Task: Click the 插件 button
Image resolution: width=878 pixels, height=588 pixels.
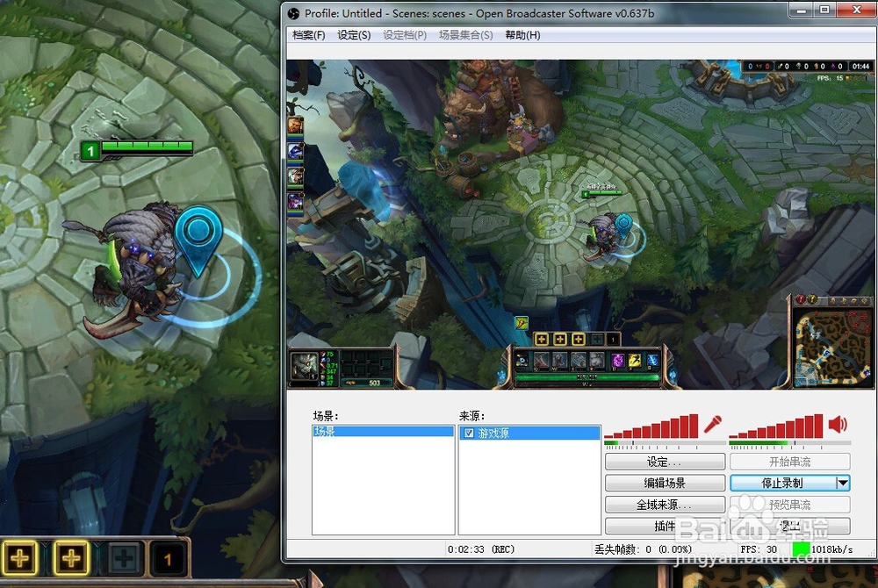Action: pos(665,526)
